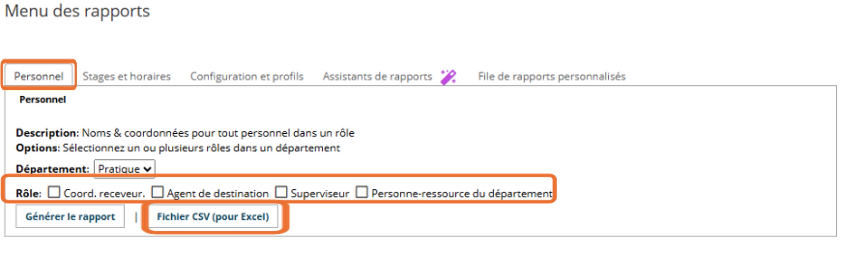Click the Coord. receveur. label text

pyautogui.click(x=104, y=194)
